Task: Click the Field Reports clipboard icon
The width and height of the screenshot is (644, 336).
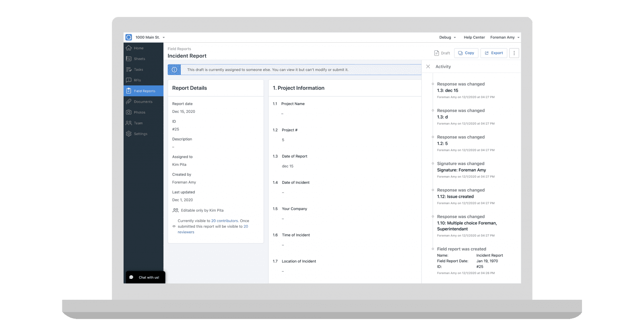Action: 129,91
